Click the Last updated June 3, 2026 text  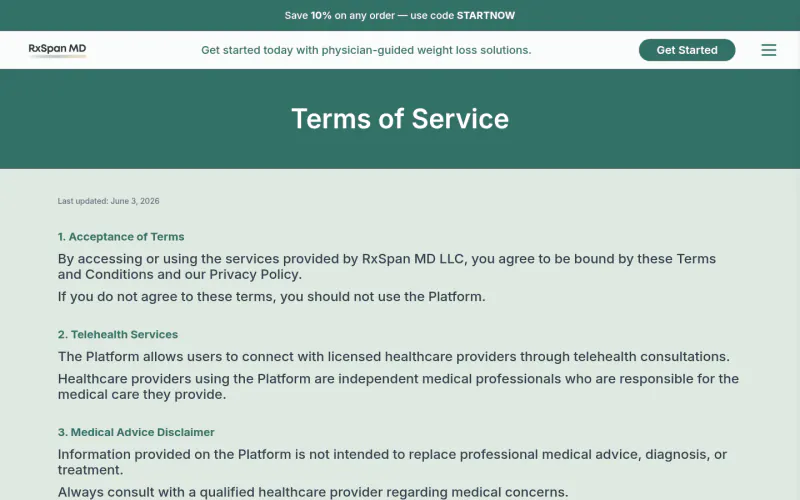[108, 201]
